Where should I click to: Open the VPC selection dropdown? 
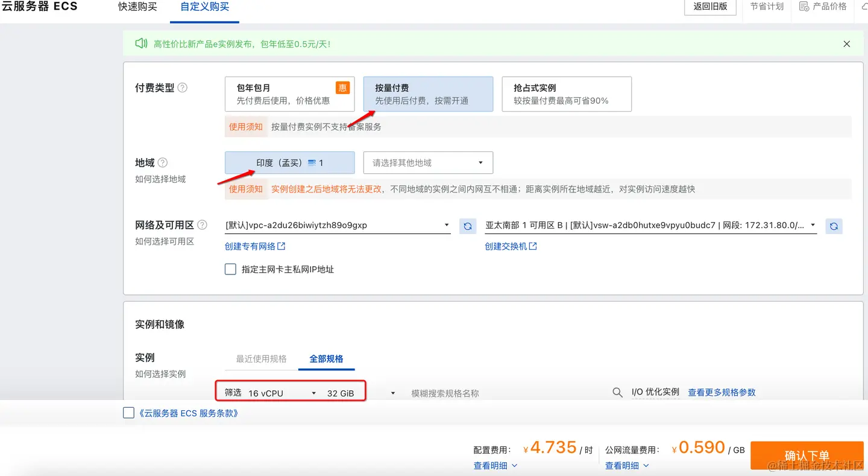click(338, 226)
